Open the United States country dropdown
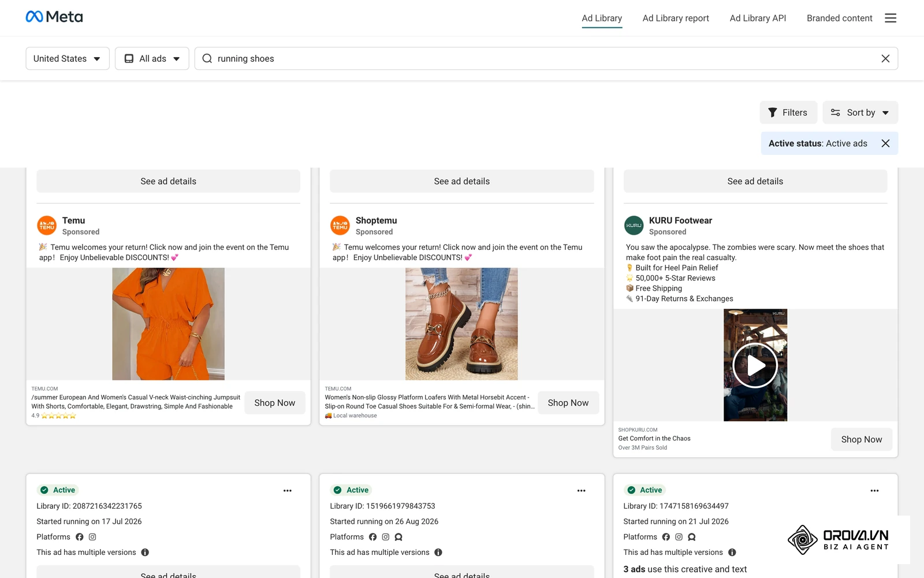Image resolution: width=924 pixels, height=578 pixels. pyautogui.click(x=68, y=58)
